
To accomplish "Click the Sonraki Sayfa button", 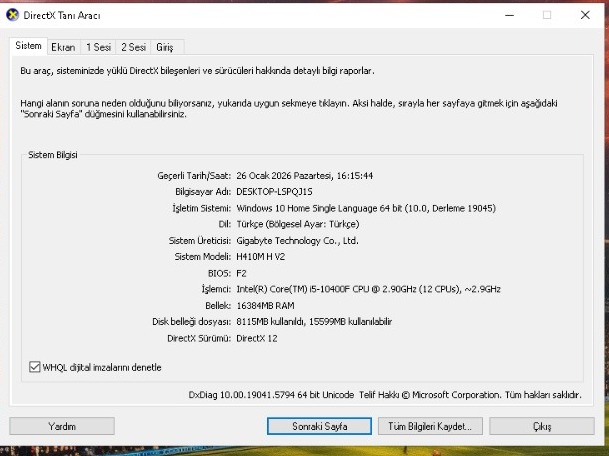I will (x=319, y=426).
